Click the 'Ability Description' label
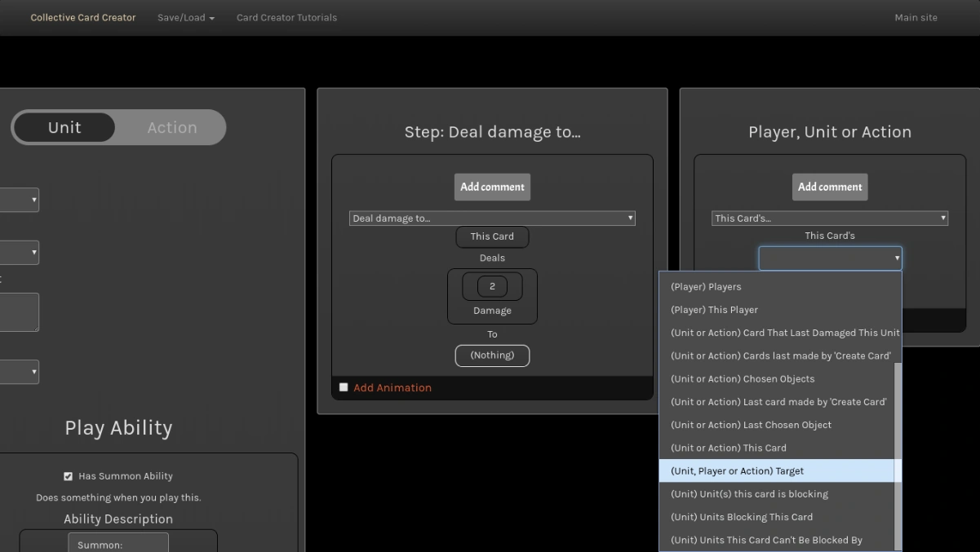The width and height of the screenshot is (980, 552). [x=118, y=519]
